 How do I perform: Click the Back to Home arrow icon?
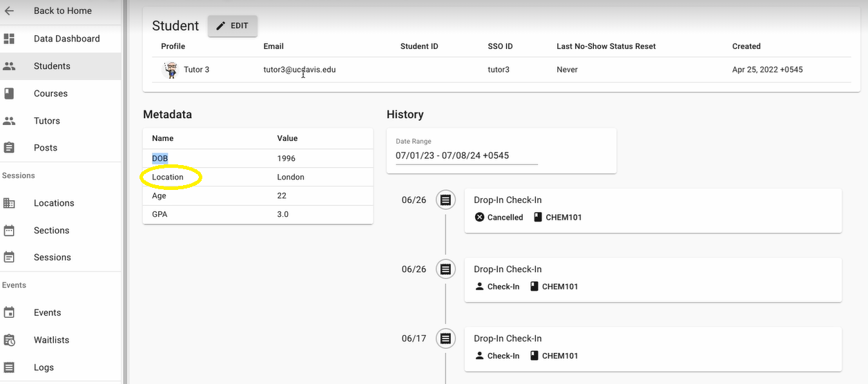[x=9, y=11]
